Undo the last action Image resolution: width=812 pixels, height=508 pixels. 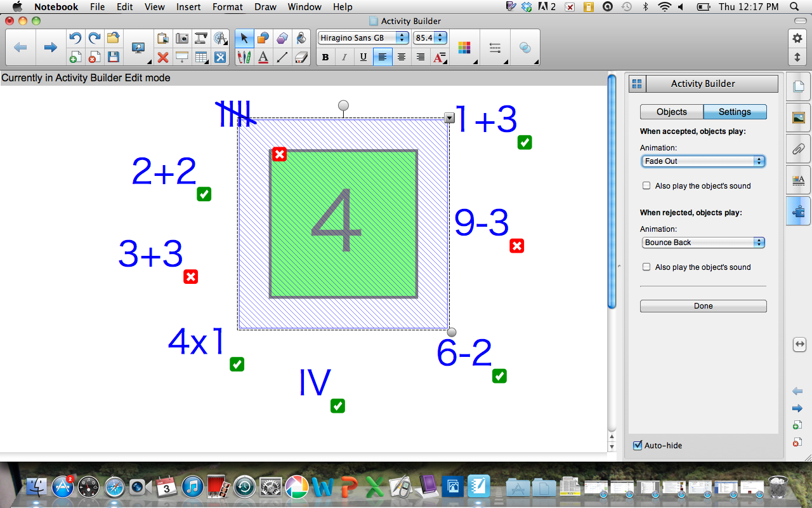tap(75, 38)
